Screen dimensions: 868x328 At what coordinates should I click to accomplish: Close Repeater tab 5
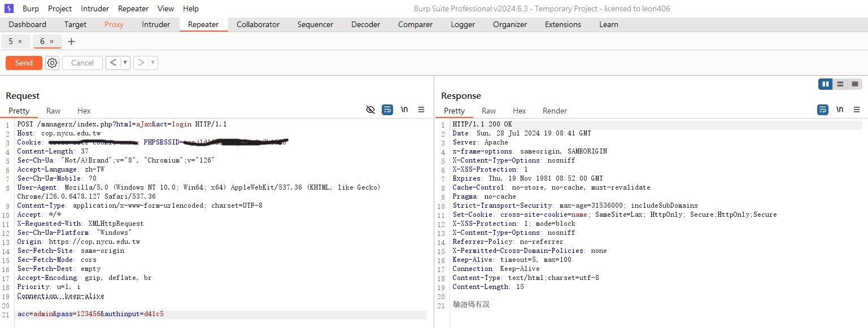[x=20, y=42]
